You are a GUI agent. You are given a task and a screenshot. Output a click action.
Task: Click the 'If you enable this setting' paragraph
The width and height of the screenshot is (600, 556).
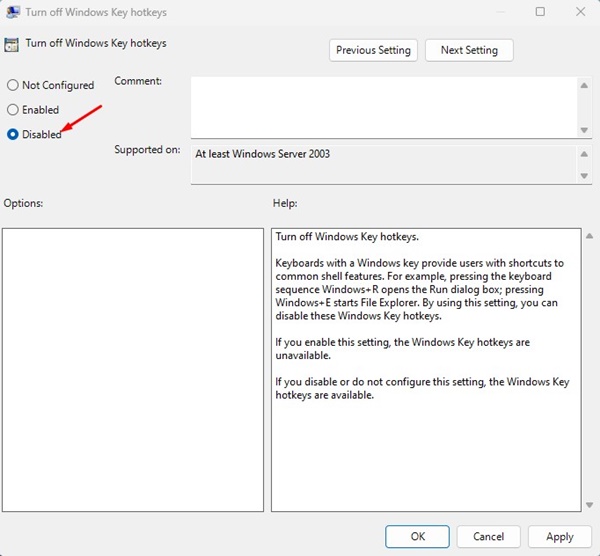(x=403, y=349)
